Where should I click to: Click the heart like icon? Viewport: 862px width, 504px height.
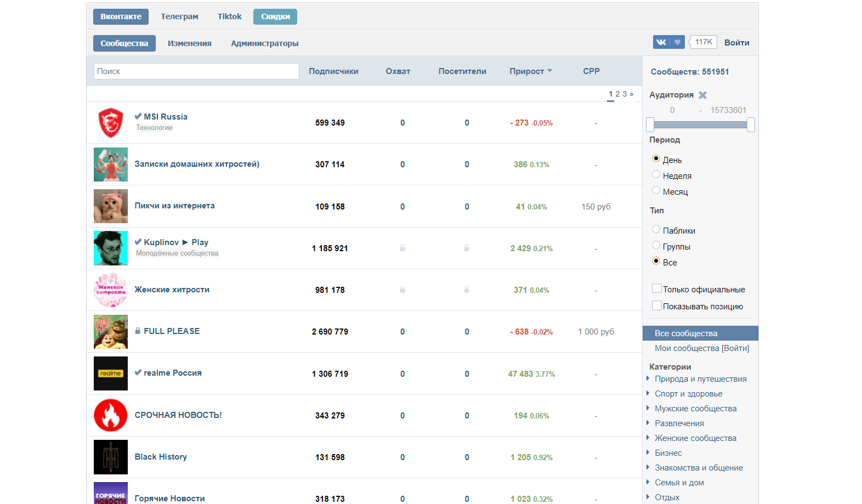pyautogui.click(x=678, y=42)
